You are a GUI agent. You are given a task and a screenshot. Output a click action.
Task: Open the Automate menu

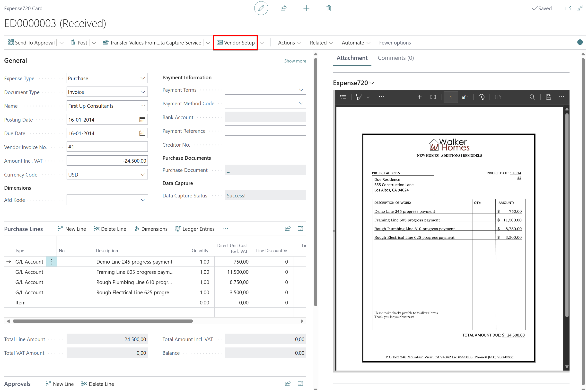point(356,43)
